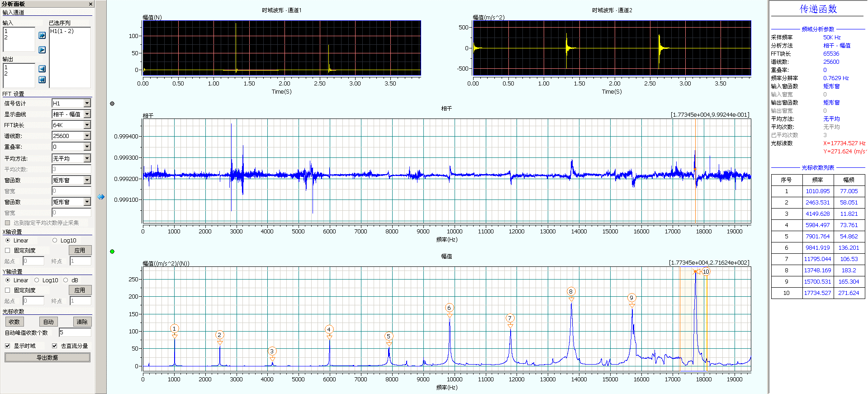Click the remove single channel left-arrow button
The height and width of the screenshot is (394, 868).
pyautogui.click(x=42, y=69)
